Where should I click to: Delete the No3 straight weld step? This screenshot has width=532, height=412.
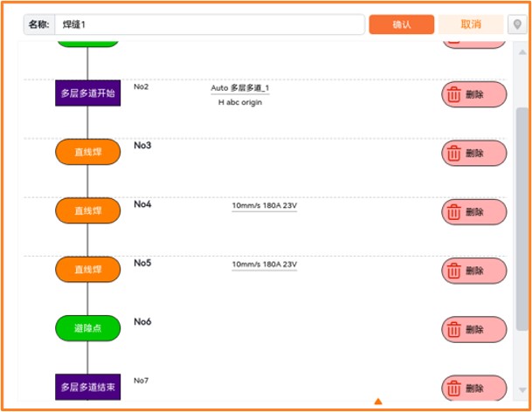point(474,154)
